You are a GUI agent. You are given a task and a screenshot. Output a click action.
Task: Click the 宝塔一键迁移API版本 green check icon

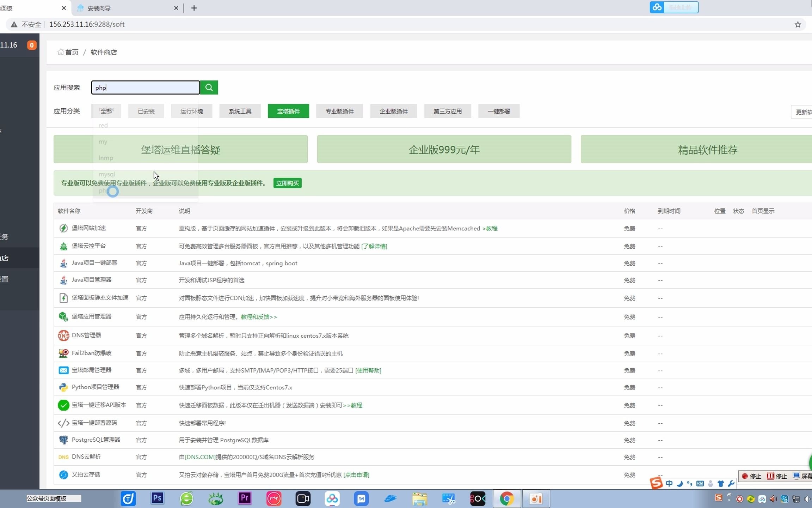point(63,405)
